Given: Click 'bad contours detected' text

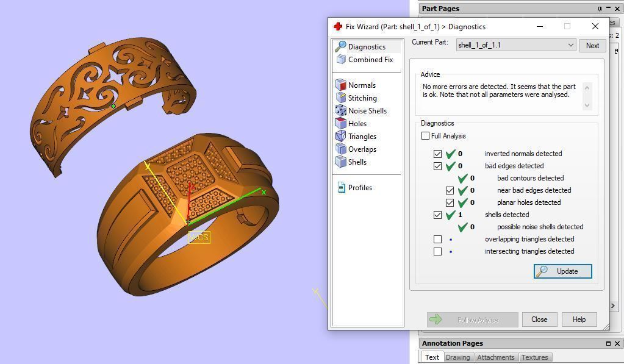Looking at the screenshot, I should click(x=530, y=178).
